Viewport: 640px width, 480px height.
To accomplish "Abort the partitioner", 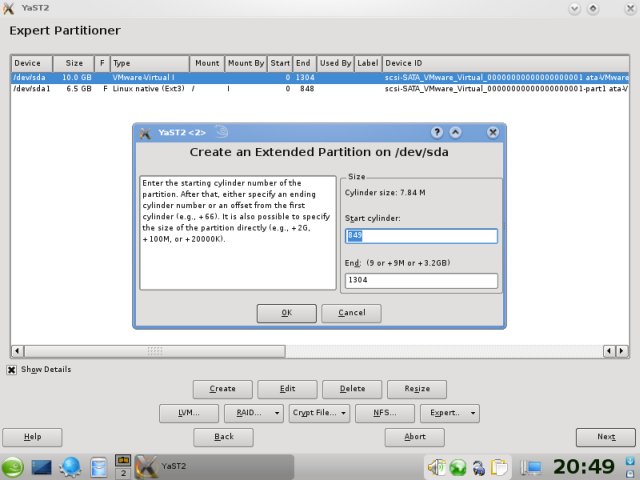I will [415, 437].
